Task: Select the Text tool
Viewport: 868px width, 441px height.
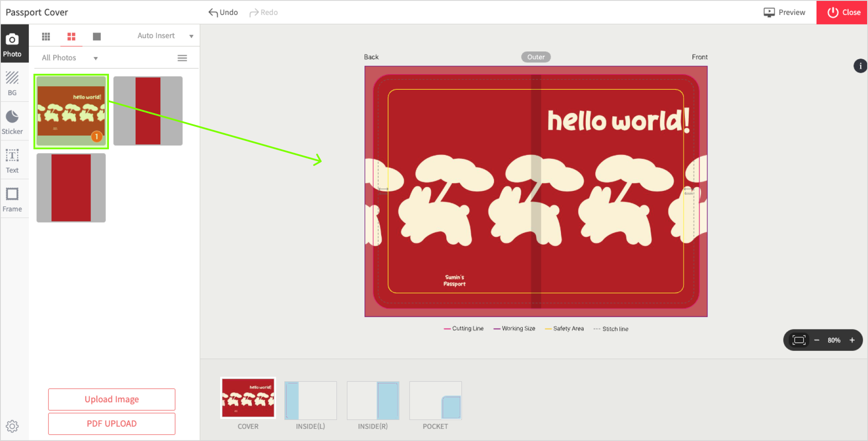Action: (x=12, y=160)
